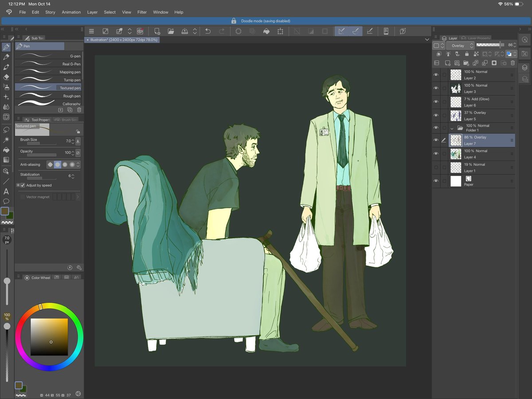Hide Layer 3 via its eye icon
The width and height of the screenshot is (532, 399).
pos(436,89)
